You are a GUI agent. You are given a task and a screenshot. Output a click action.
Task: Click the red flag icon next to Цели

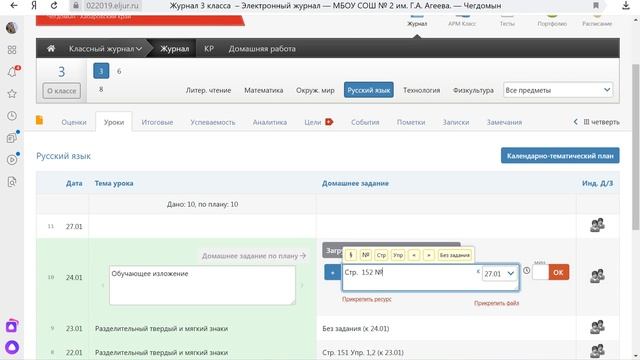[x=329, y=122]
